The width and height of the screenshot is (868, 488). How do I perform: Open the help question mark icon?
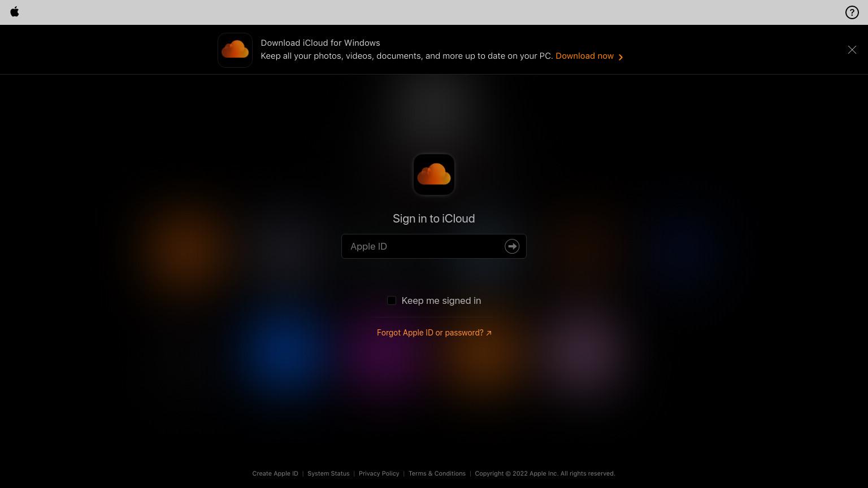point(852,12)
